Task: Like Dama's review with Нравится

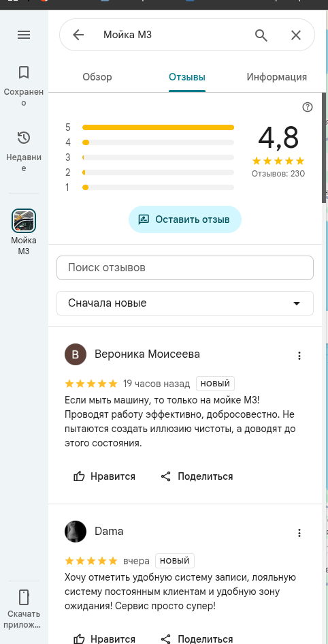Action: pyautogui.click(x=105, y=639)
